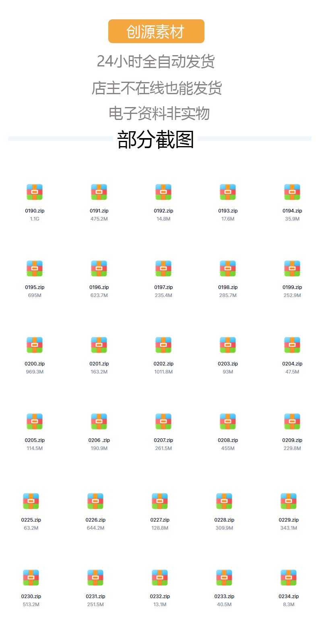Image resolution: width=322 pixels, height=644 pixels.
Task: Select the 0191.zip archive icon
Action: (99, 192)
